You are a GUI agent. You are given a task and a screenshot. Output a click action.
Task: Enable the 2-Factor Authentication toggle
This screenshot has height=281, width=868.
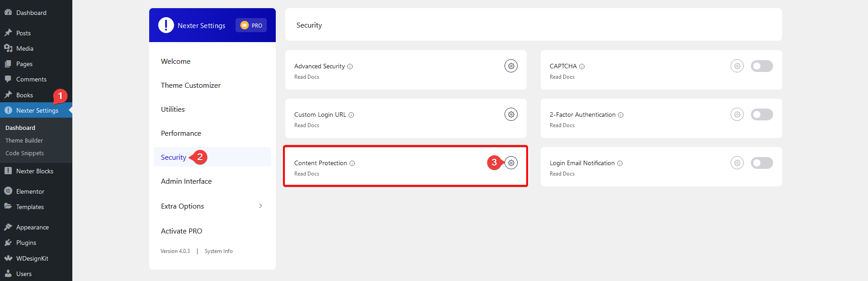pos(762,114)
